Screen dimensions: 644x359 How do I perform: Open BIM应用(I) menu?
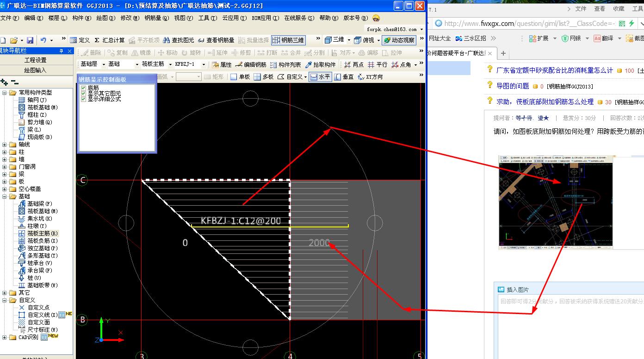(x=265, y=18)
